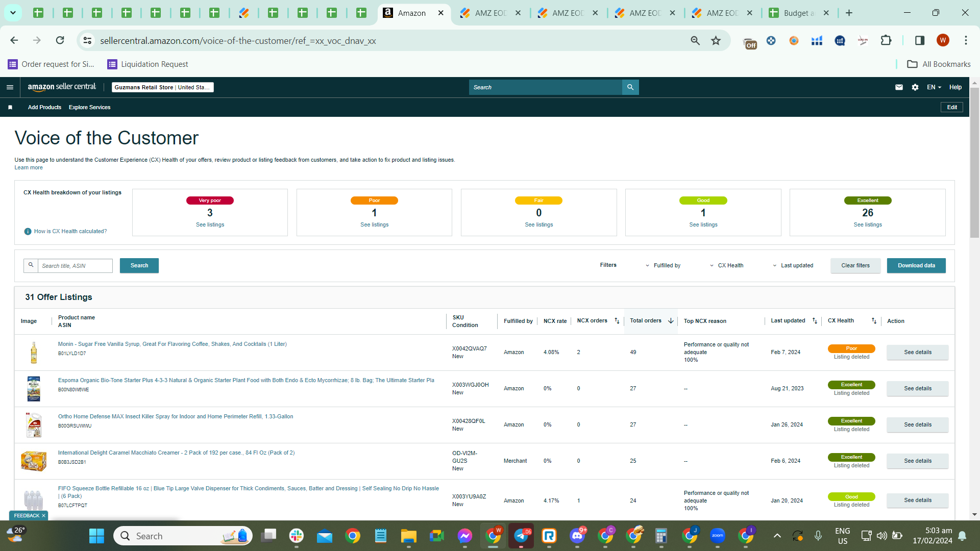
Task: Open the Chrome extensions puzzle icon
Action: pyautogui.click(x=886, y=40)
